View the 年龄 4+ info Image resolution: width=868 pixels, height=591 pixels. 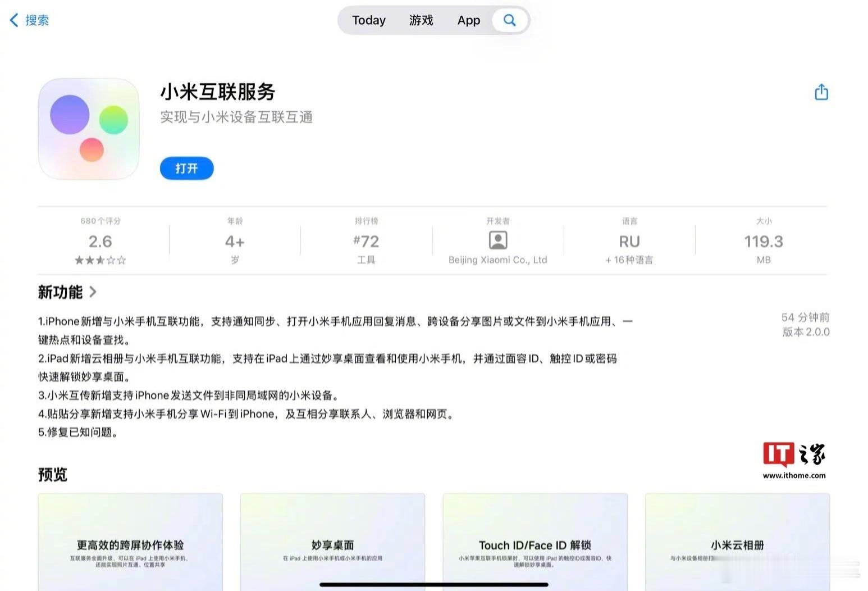coord(235,241)
